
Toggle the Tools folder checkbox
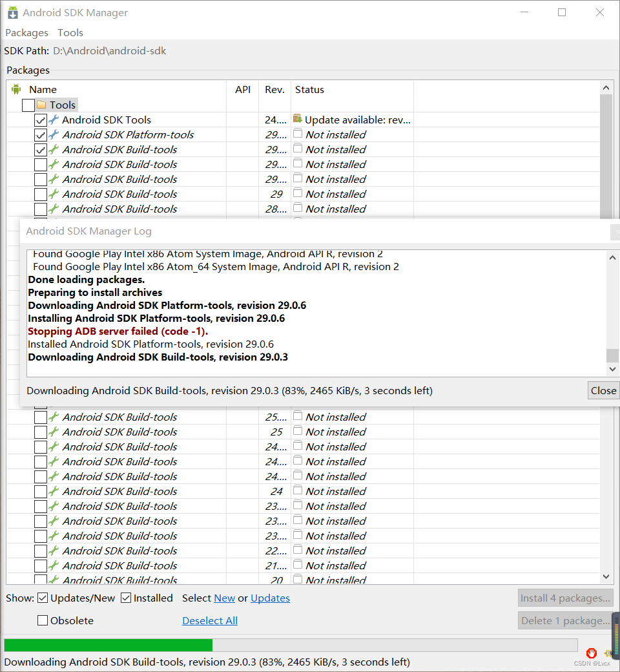tap(28, 105)
